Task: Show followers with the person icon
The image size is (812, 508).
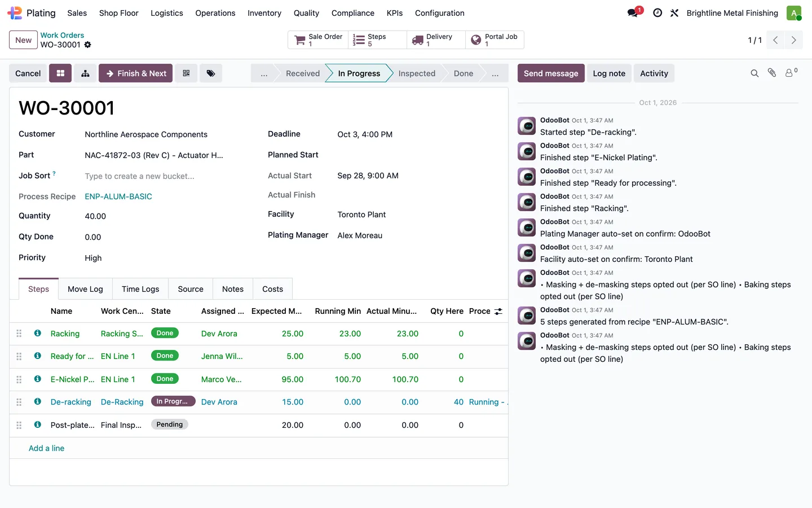Action: click(791, 73)
